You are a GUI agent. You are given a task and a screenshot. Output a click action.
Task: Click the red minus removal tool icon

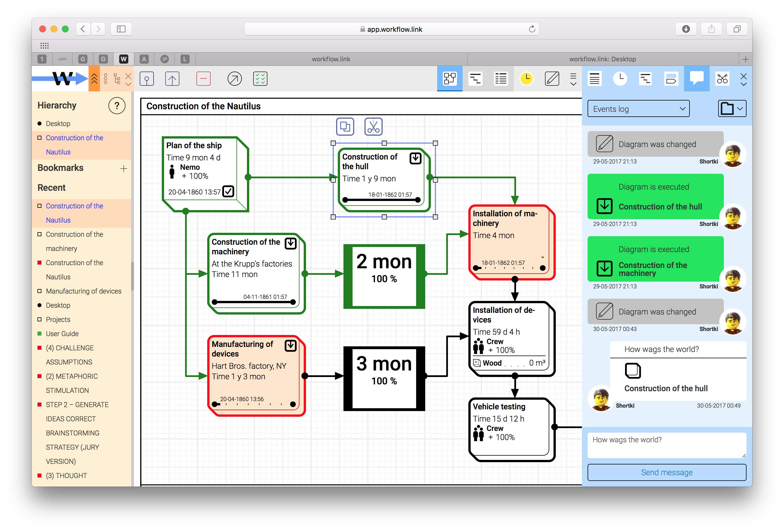pos(204,79)
